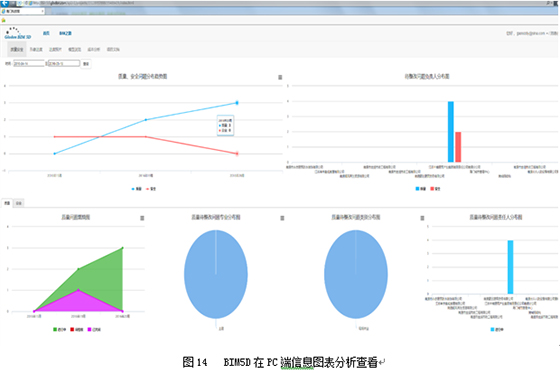Open the user account dropdown at the top right
560x373 pixels.
[531, 33]
